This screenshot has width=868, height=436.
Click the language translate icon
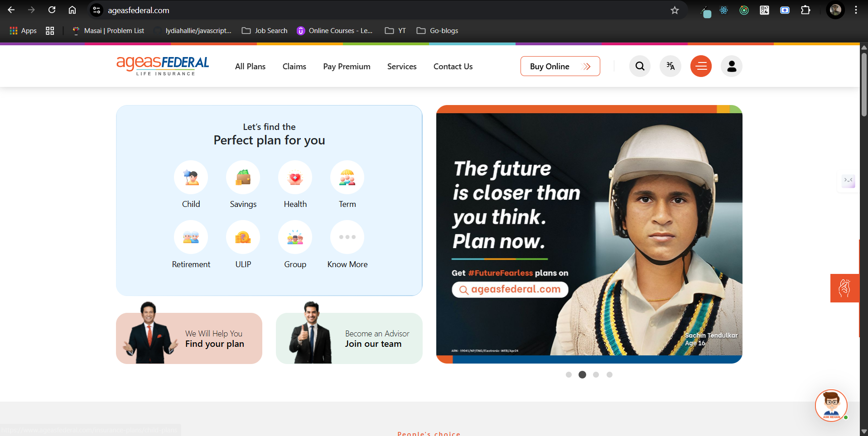[670, 66]
